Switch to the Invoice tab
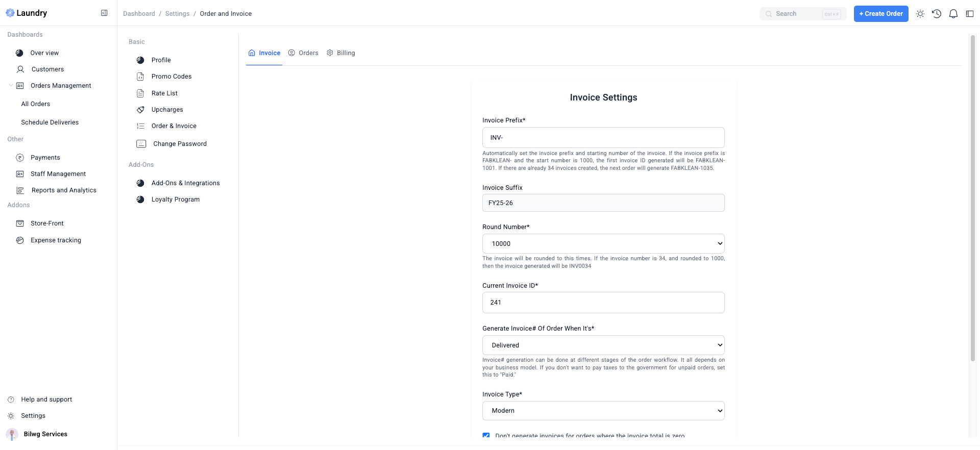 point(264,53)
